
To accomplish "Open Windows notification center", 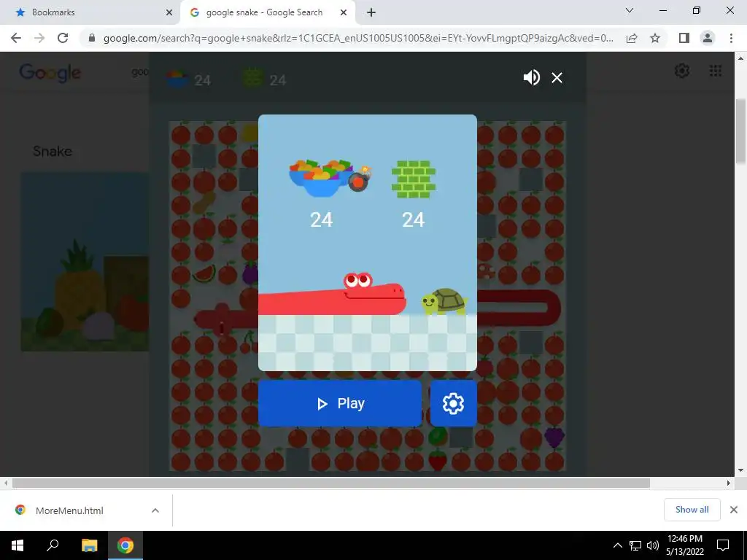I will tap(723, 545).
